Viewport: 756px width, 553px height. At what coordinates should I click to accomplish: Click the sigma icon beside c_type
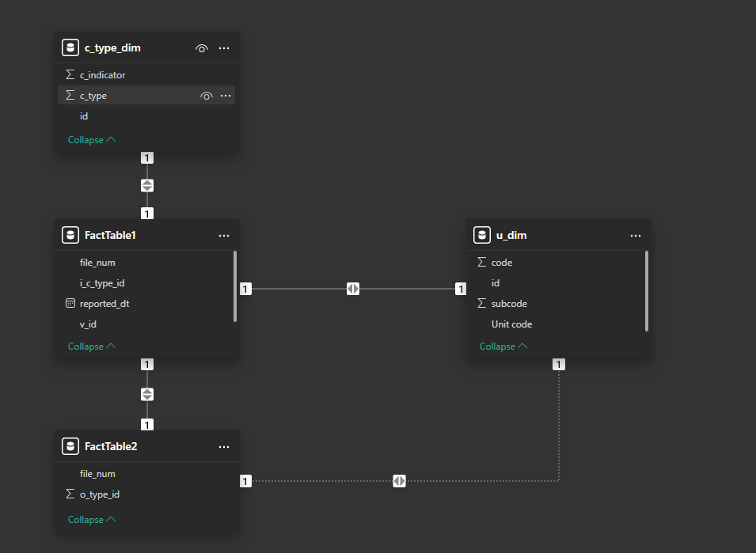(70, 96)
